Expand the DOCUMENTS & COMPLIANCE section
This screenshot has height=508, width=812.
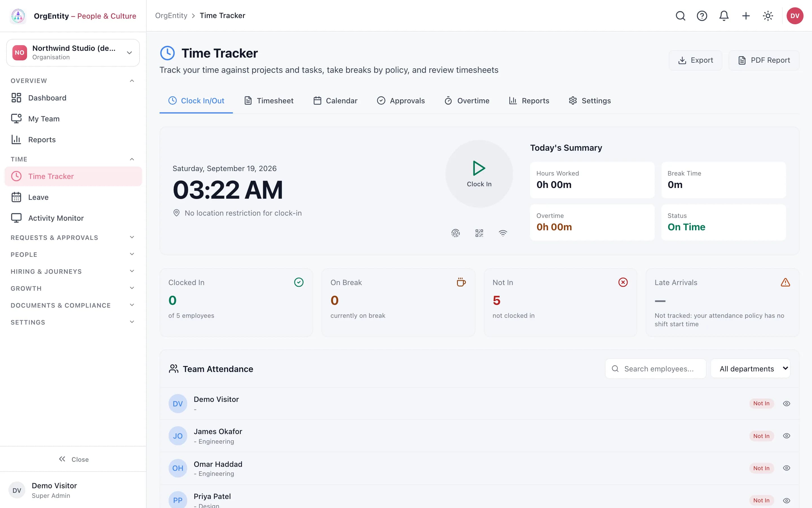(73, 305)
